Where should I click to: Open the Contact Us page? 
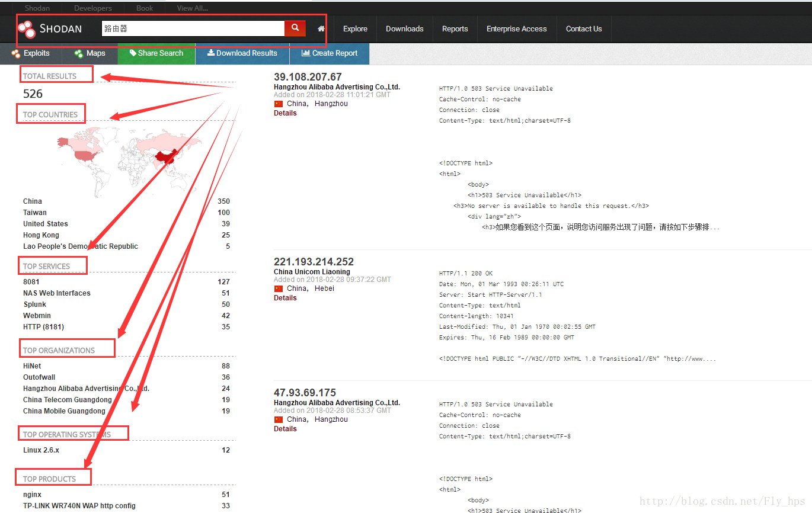point(584,28)
